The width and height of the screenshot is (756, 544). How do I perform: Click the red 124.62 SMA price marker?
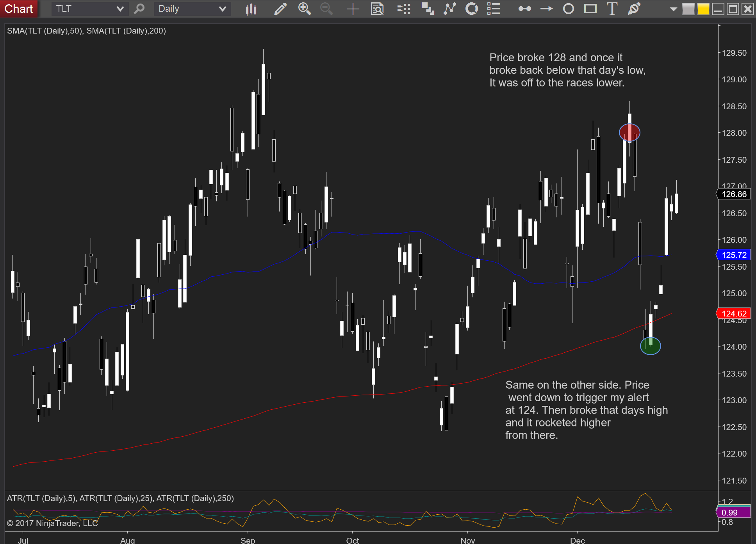tap(733, 314)
